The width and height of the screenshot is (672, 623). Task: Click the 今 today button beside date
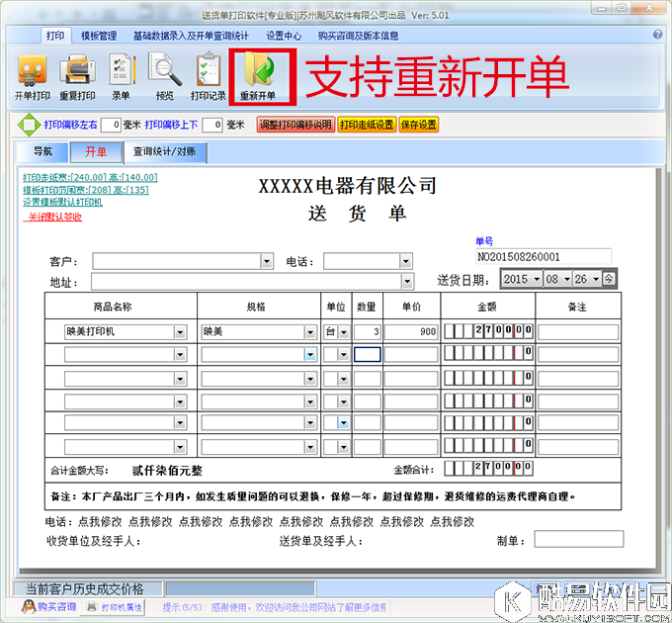[x=609, y=279]
